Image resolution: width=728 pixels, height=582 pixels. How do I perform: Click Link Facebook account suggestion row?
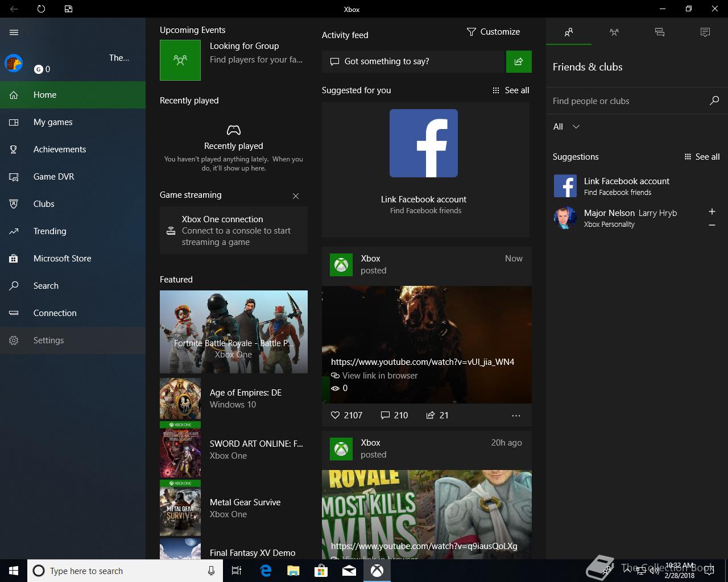(x=637, y=186)
